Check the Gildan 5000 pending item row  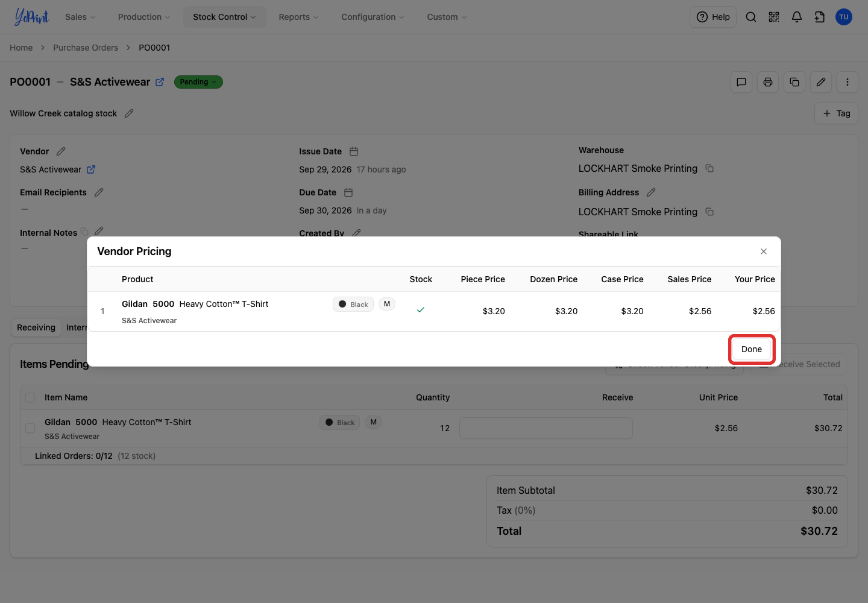30,428
